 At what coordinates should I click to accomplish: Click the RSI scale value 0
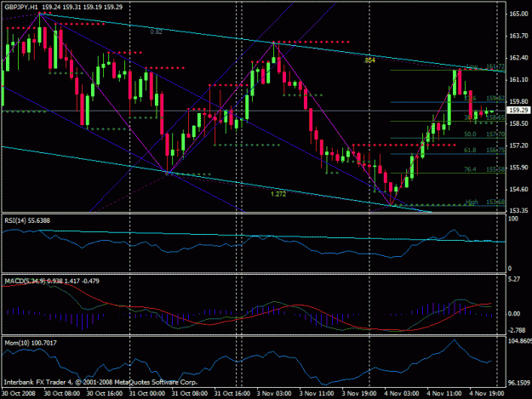pos(510,269)
